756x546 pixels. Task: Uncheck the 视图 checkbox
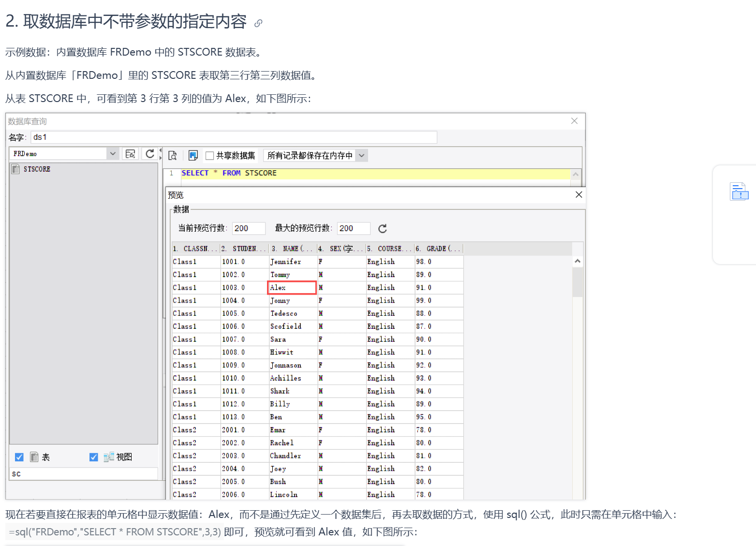[94, 457]
